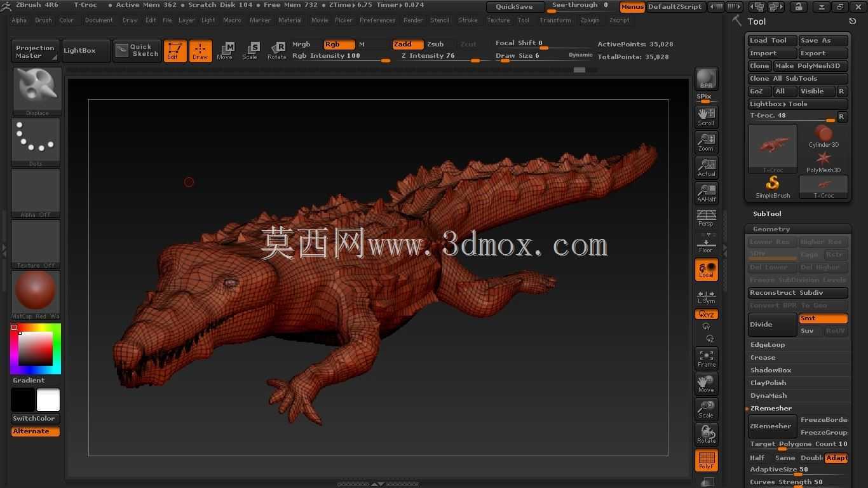Select the Scroll canvas hand icon
This screenshot has height=488, width=868.
[707, 116]
